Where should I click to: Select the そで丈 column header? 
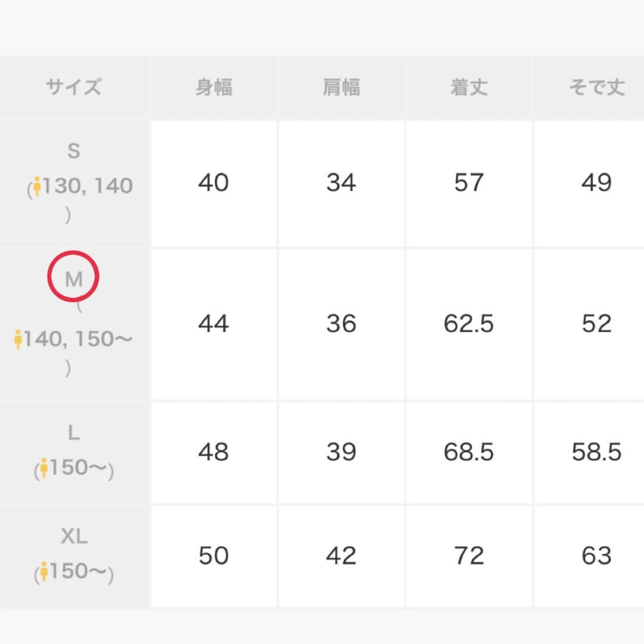(x=596, y=88)
